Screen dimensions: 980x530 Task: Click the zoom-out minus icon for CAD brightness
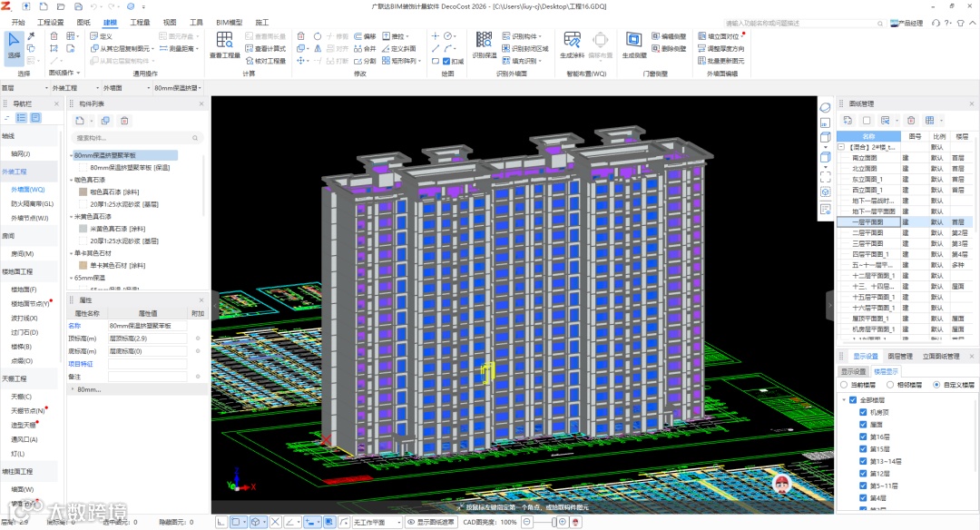click(527, 522)
